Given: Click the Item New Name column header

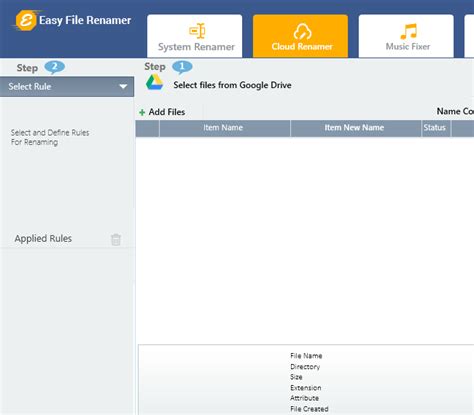Looking at the screenshot, I should coord(355,128).
